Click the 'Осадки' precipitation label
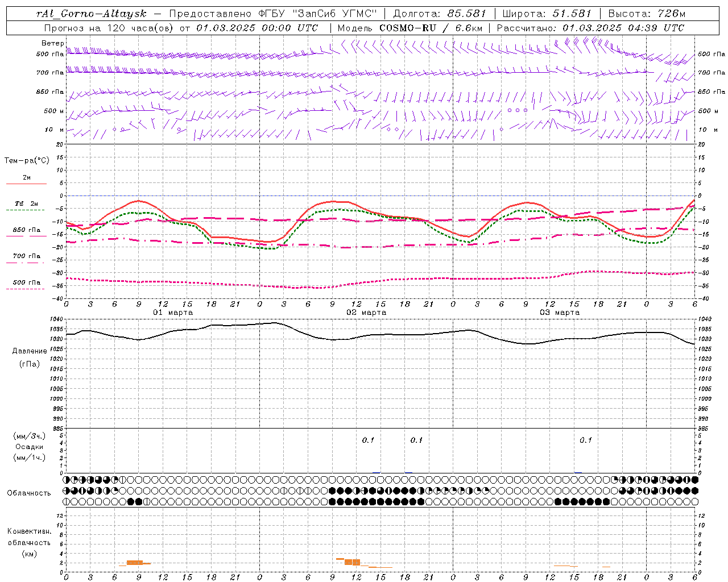 coord(30,447)
